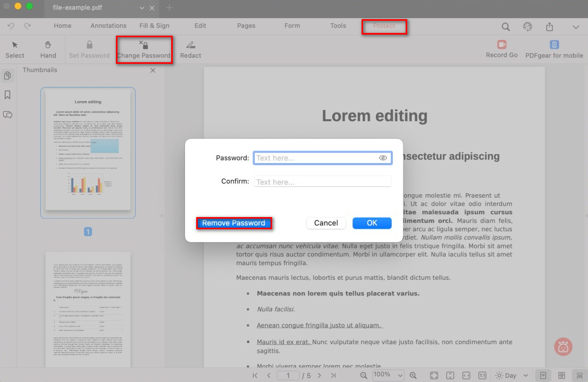Set actual size 1:1 view
This screenshot has height=382, width=588.
pyautogui.click(x=482, y=375)
